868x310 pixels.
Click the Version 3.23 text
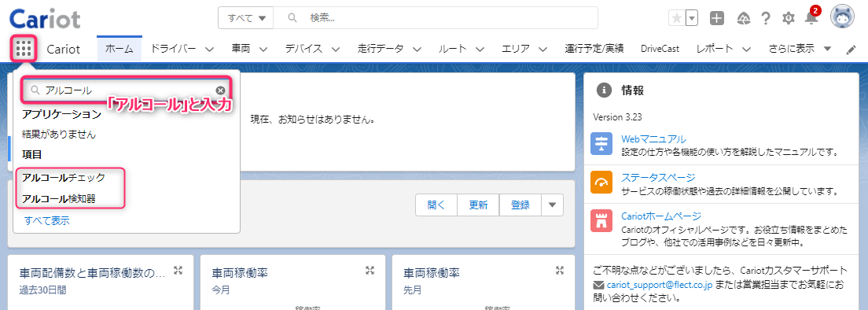[x=617, y=117]
